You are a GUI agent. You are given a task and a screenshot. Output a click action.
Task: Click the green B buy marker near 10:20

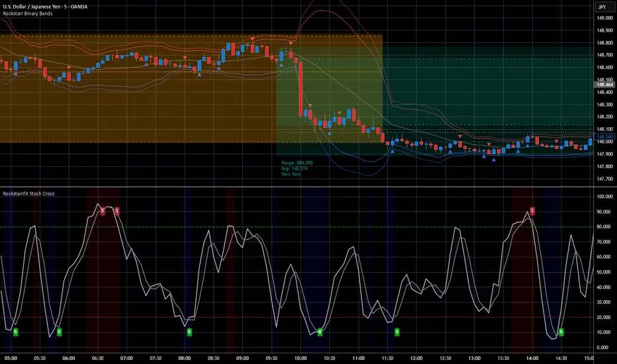click(320, 331)
